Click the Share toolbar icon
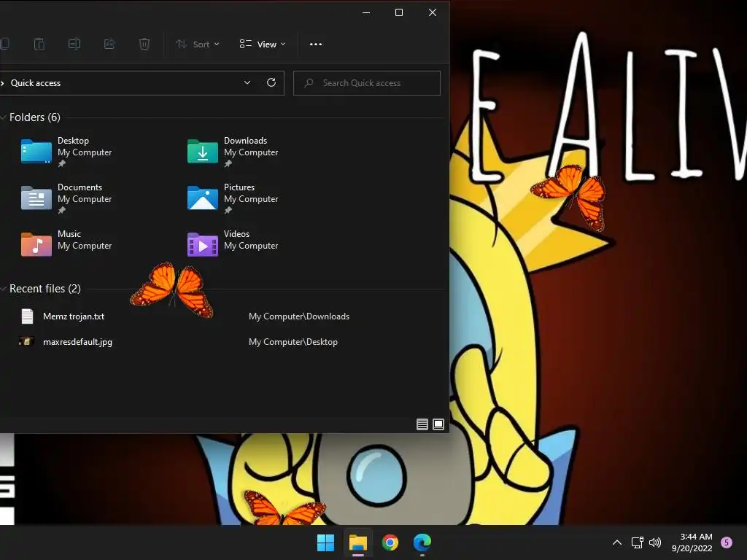The height and width of the screenshot is (560, 747). (x=109, y=44)
